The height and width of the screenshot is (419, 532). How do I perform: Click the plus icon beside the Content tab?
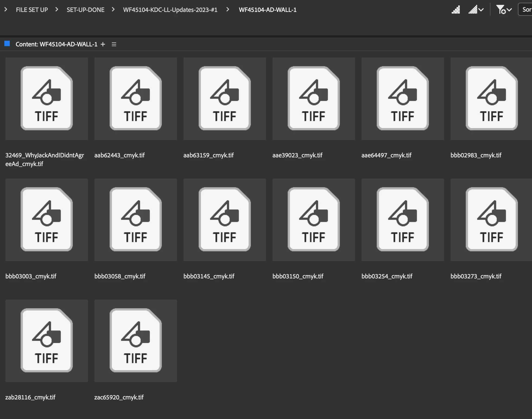[x=103, y=44]
